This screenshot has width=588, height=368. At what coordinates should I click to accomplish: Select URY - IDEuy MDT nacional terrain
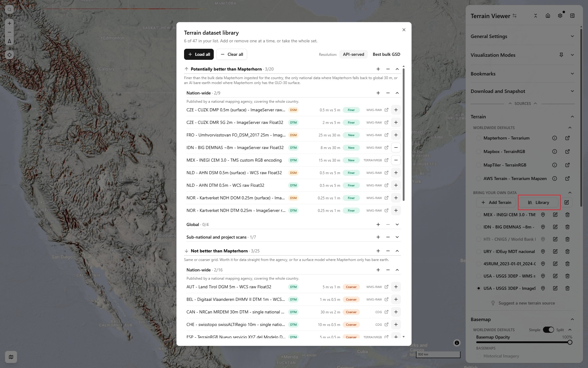point(479,251)
